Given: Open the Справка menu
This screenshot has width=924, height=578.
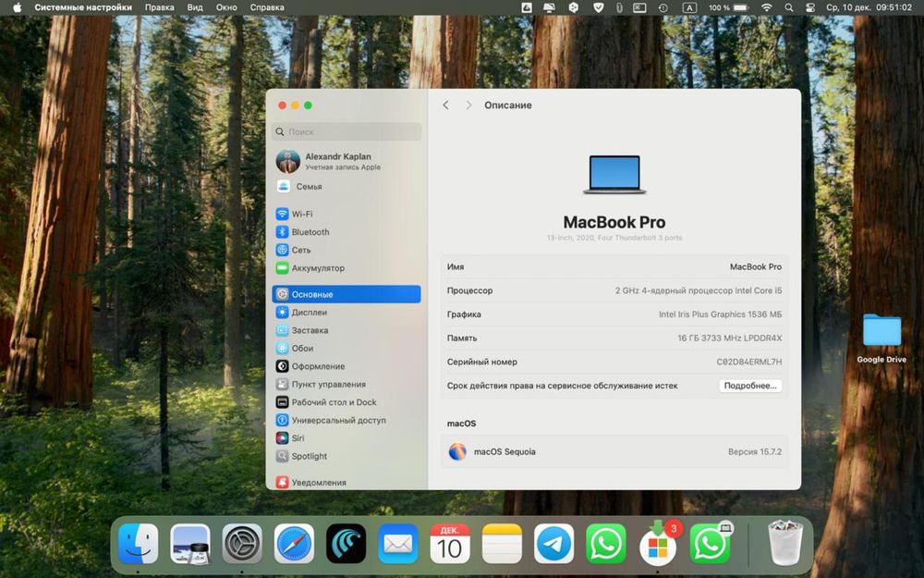Looking at the screenshot, I should [x=267, y=7].
